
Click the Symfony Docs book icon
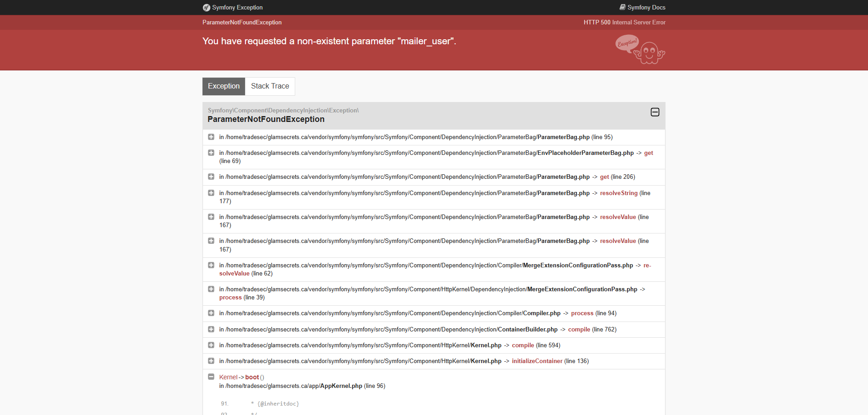tap(623, 7)
